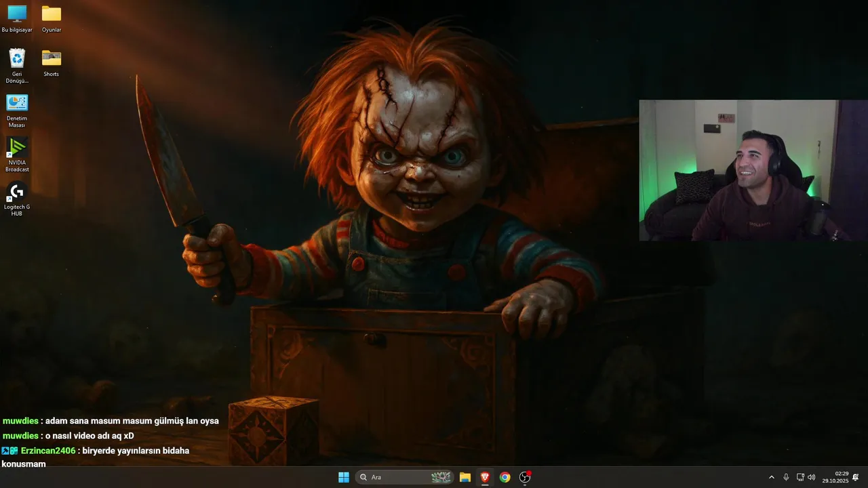Open File Explorer from the taskbar
Screen dimensions: 868x488
465,477
